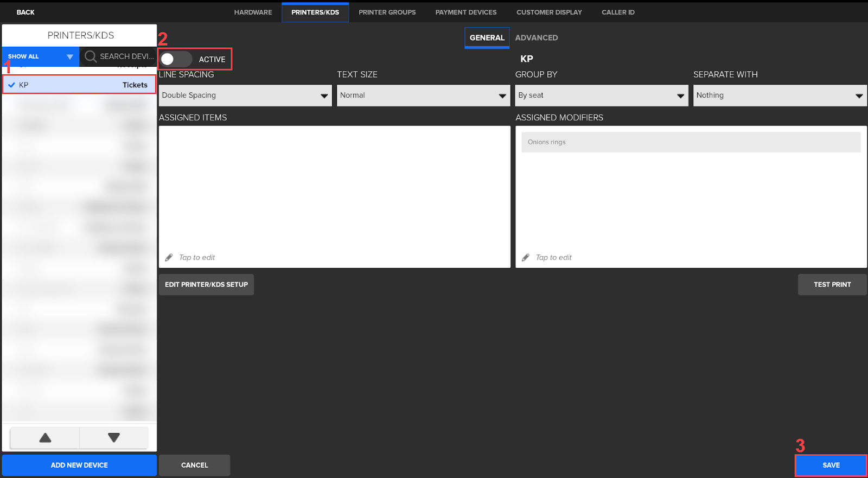Open the Group By dropdown

pyautogui.click(x=601, y=95)
